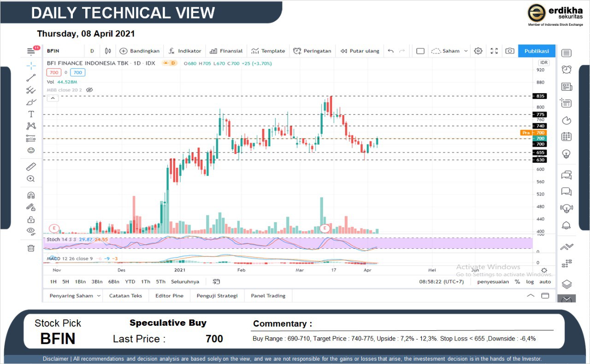Image resolution: width=590 pixels, height=364 pixels.
Task: Toggle MBB indicator visibility eye icon
Action: (90, 90)
